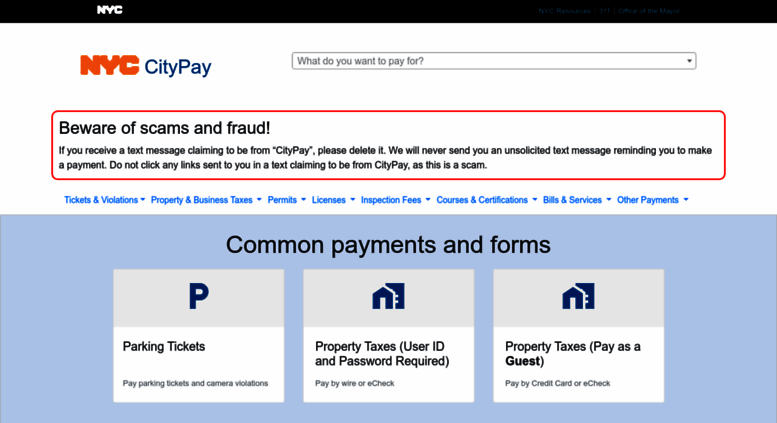The width and height of the screenshot is (777, 423).
Task: Click the house icon above Property Taxes (Pay as a Guest)
Action: pyautogui.click(x=578, y=296)
